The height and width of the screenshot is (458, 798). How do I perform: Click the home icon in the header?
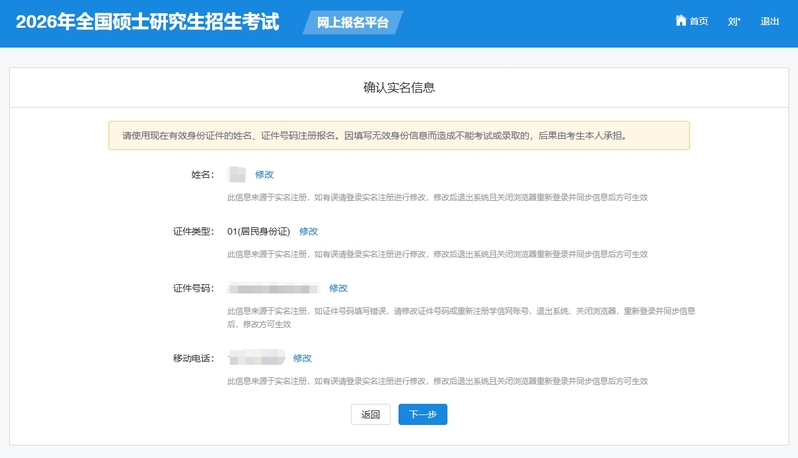[x=681, y=21]
